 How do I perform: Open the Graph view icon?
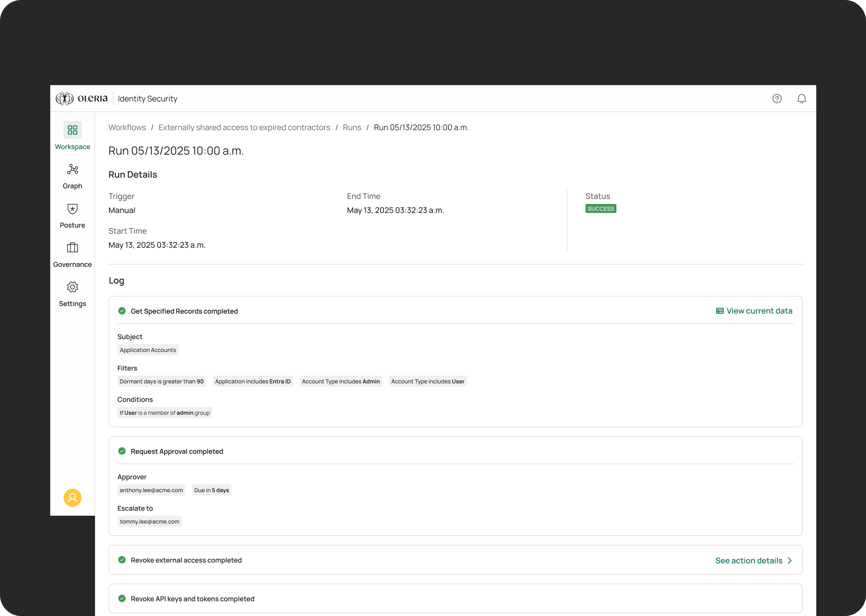[x=72, y=169]
